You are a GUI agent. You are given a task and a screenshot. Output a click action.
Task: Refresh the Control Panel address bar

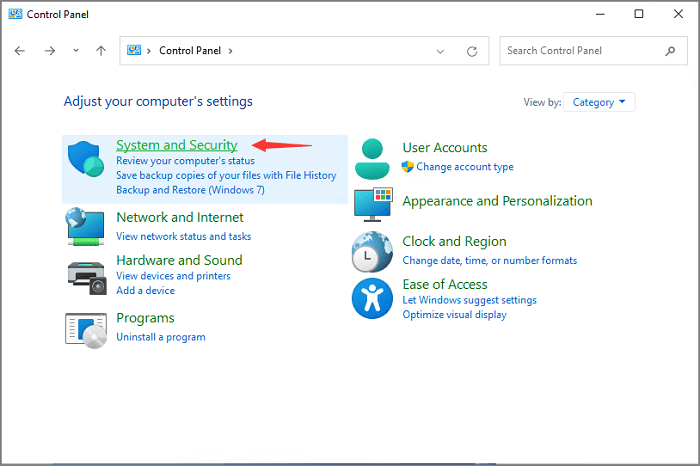(471, 51)
